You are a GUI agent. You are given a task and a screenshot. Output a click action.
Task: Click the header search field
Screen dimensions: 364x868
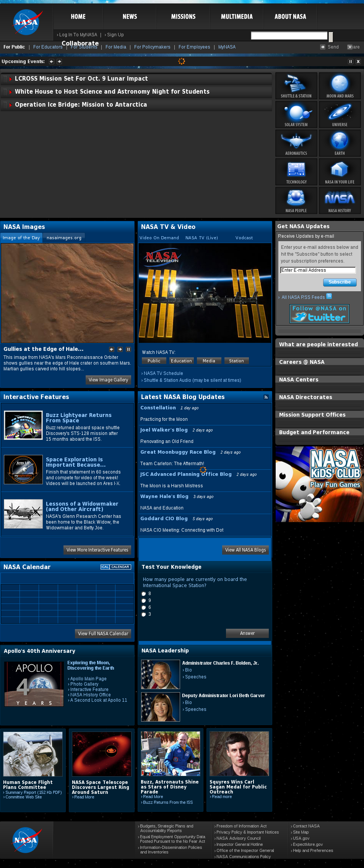tap(289, 36)
